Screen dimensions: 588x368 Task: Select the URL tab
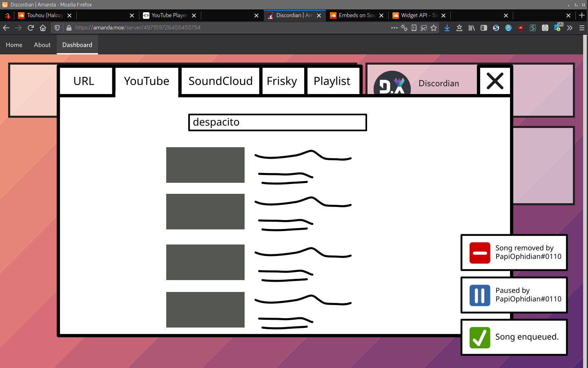84,81
